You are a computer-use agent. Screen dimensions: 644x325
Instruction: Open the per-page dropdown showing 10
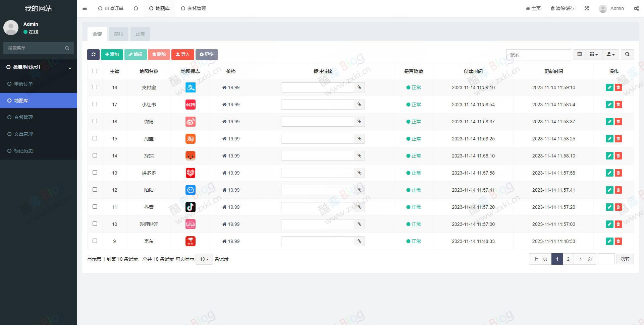(204, 259)
